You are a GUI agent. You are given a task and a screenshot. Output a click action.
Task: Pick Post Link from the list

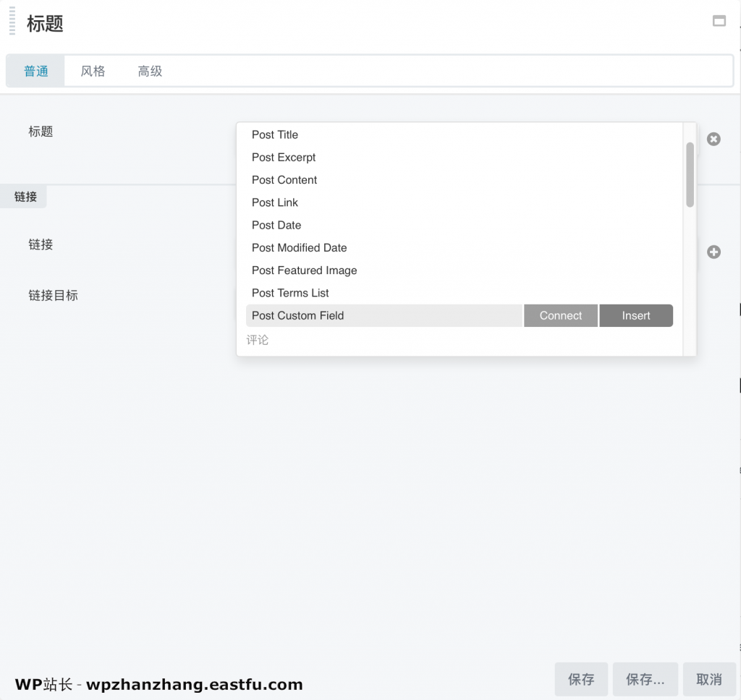coord(275,202)
